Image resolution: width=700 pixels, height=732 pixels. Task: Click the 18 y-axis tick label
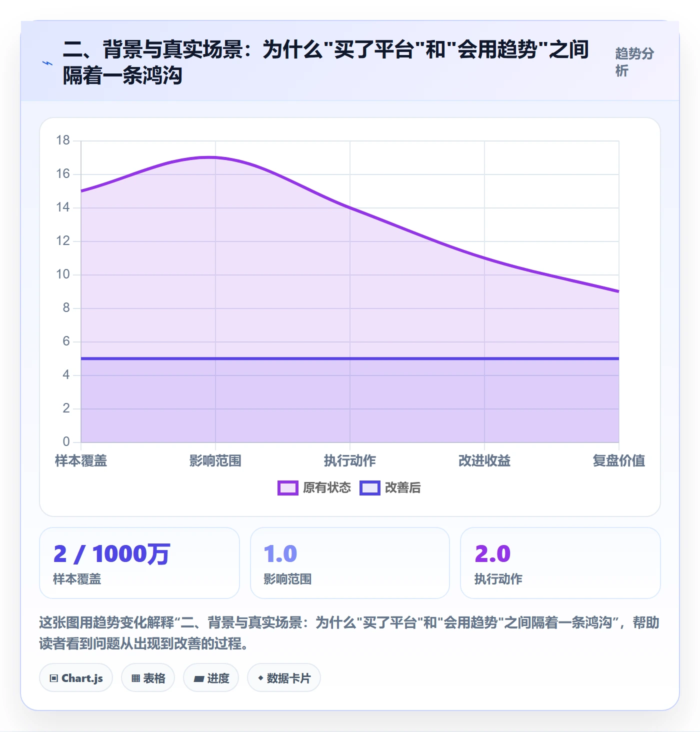point(63,140)
